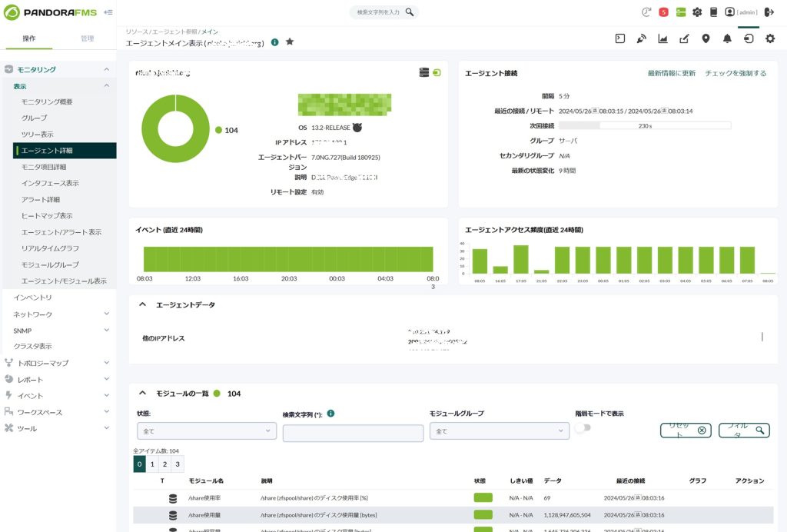Click 最新情報に更新 link
Viewport: 787px width, 532px height.
pyautogui.click(x=671, y=73)
